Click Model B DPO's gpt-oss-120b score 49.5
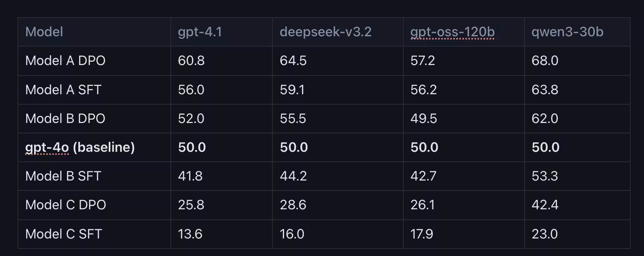The image size is (644, 256). 424,118
